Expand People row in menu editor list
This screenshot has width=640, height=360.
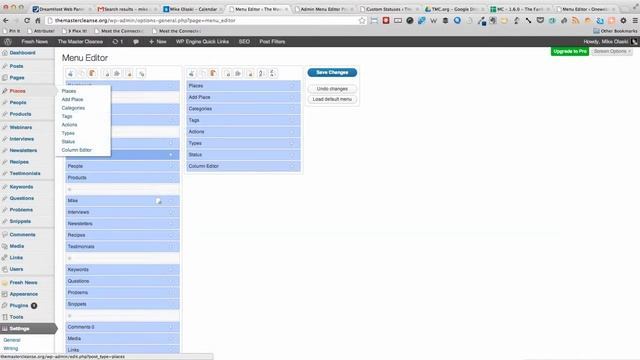(171, 167)
